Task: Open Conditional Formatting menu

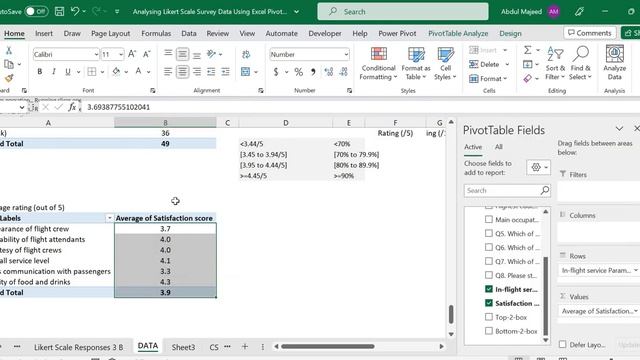Action: coord(378,63)
